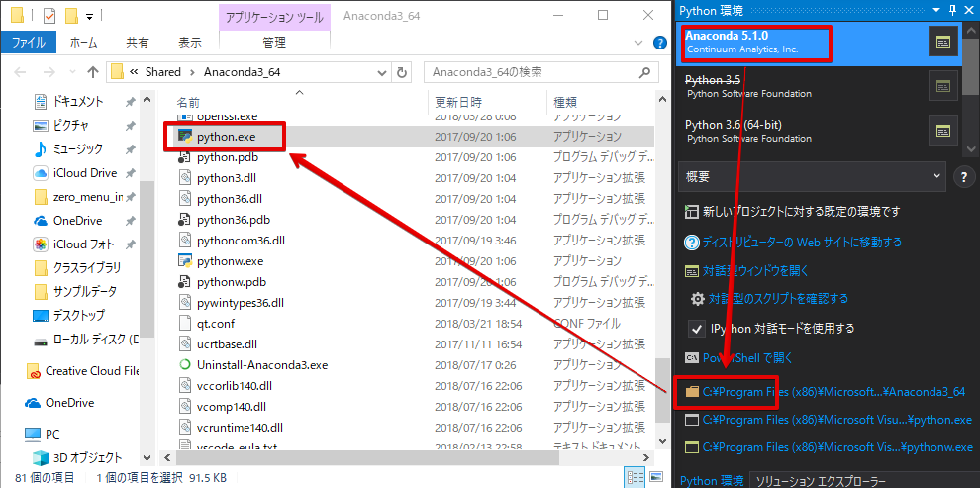The height and width of the screenshot is (488, 980).
Task: Open the 管理 ribbon tab
Action: 274,43
